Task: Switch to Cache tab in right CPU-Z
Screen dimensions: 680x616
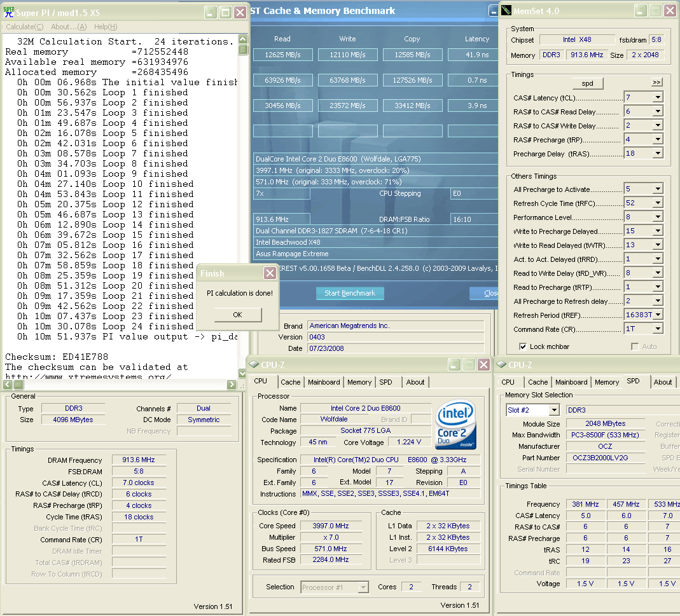Action: [538, 382]
